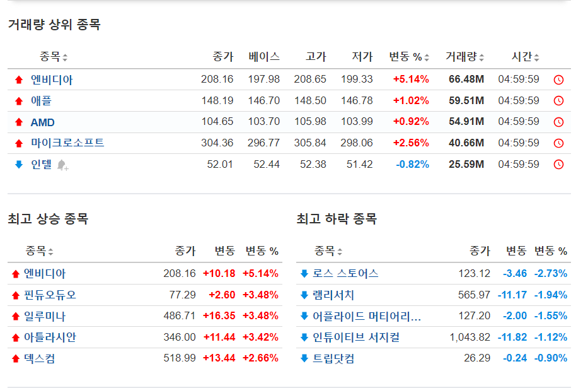588x388 pixels.
Task: Click the 거래량 상위 종목 heading
Action: [x=54, y=25]
